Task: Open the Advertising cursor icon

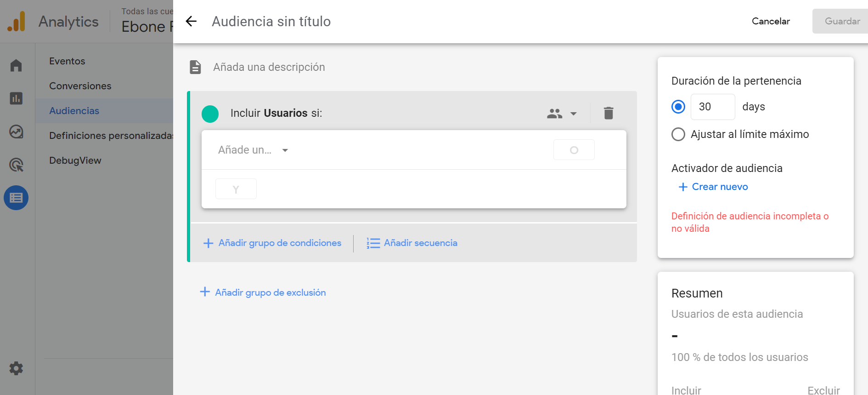Action: click(x=16, y=165)
